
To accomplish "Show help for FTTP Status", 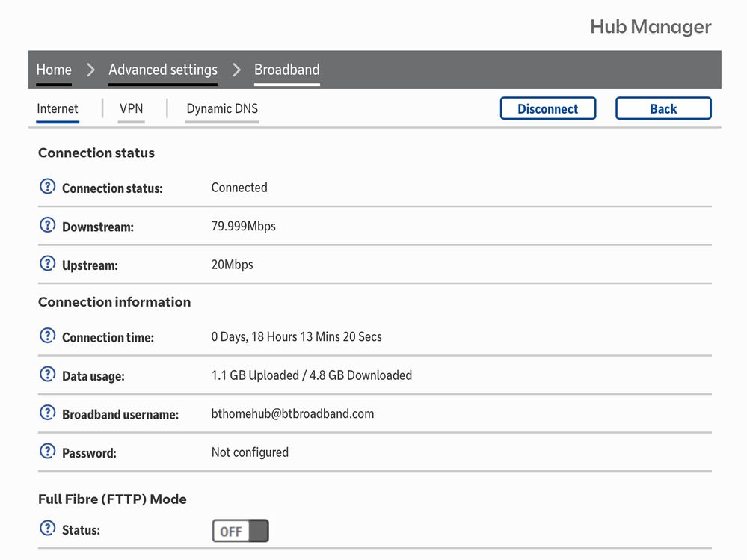I will tap(47, 529).
